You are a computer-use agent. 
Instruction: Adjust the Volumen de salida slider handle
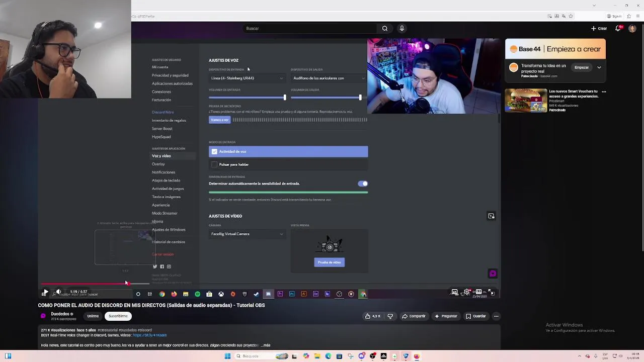360,98
